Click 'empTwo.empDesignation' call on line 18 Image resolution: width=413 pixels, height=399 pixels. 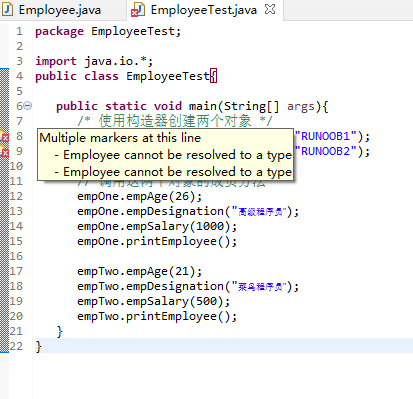click(x=188, y=286)
